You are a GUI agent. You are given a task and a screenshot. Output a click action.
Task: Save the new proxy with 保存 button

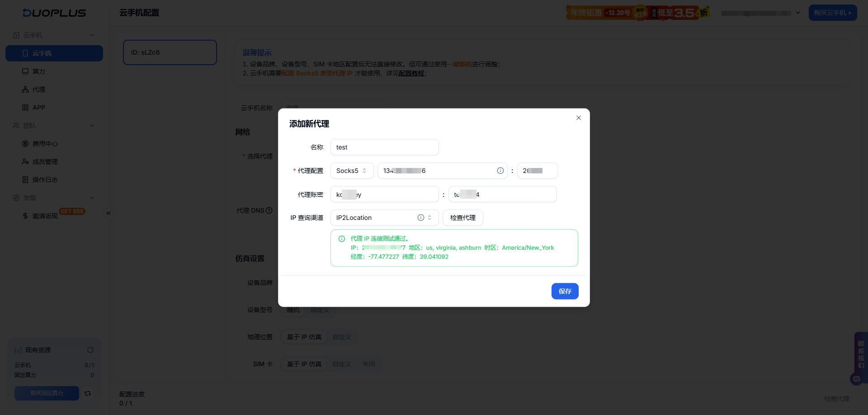point(565,291)
